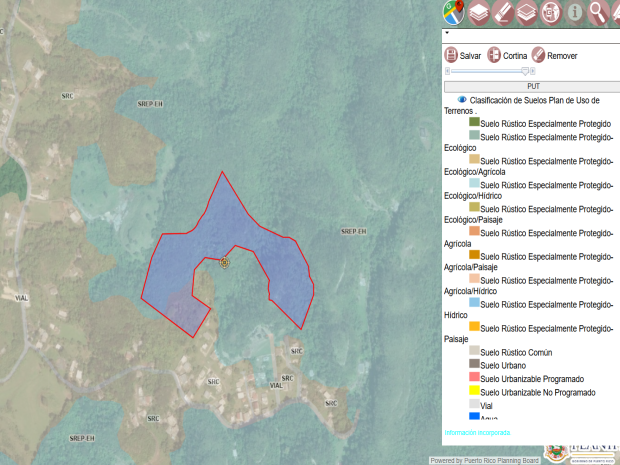The width and height of the screenshot is (620, 465).
Task: Click the layer transparency slider handle
Action: click(526, 71)
